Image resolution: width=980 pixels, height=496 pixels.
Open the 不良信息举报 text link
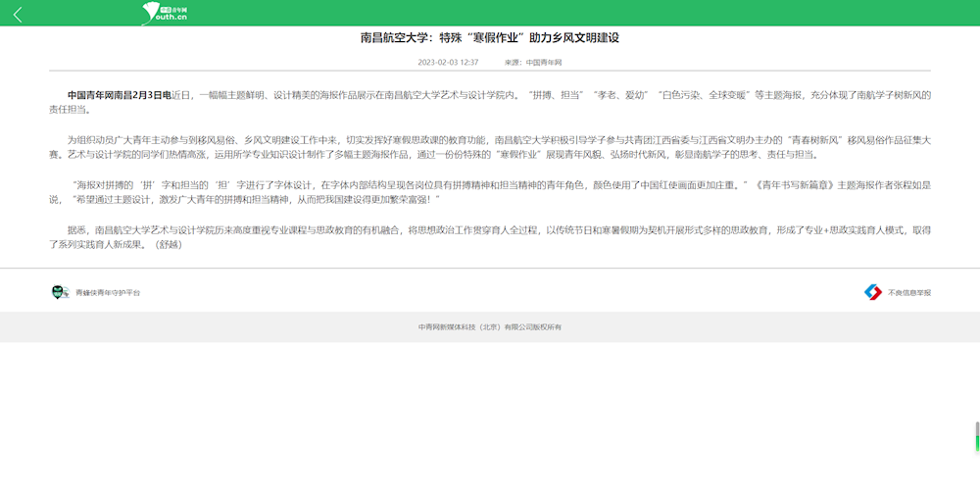[909, 293]
